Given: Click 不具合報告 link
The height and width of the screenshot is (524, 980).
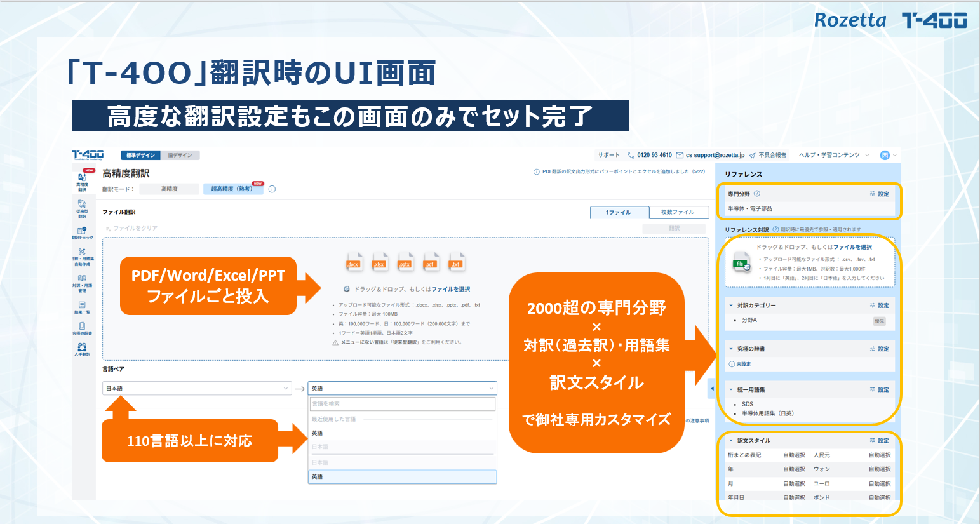Looking at the screenshot, I should [x=772, y=155].
